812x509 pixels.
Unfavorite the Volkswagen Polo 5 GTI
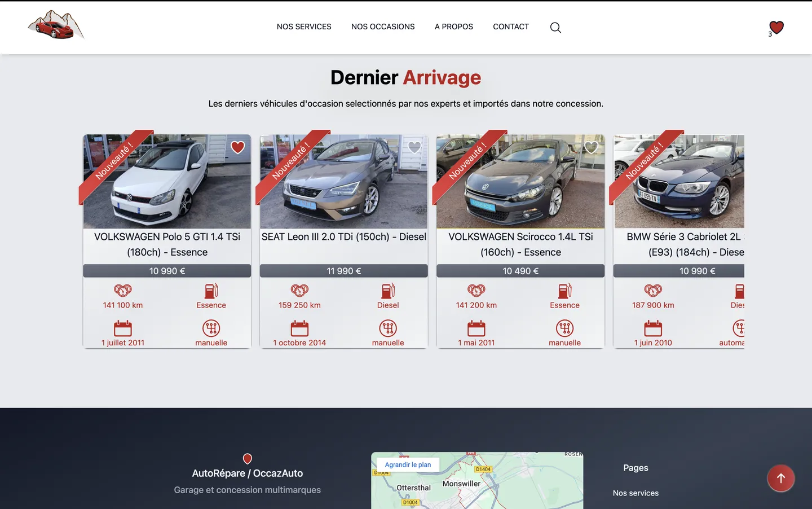(x=238, y=147)
